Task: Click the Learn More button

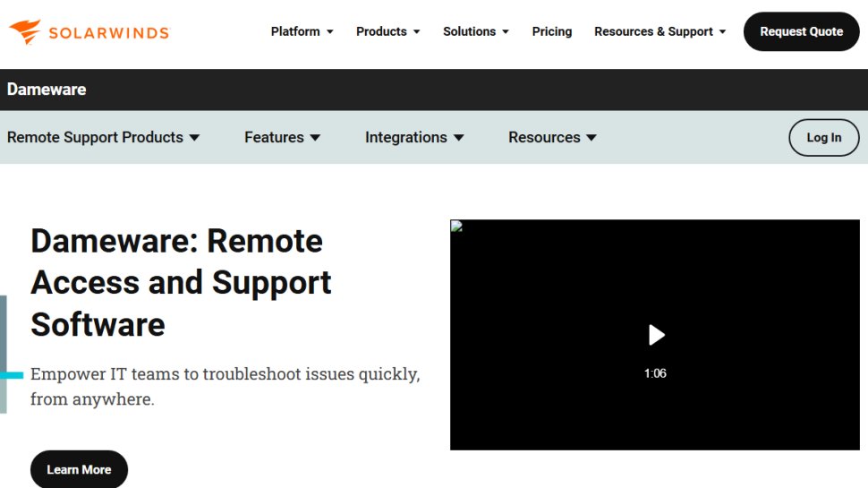Action: (79, 469)
